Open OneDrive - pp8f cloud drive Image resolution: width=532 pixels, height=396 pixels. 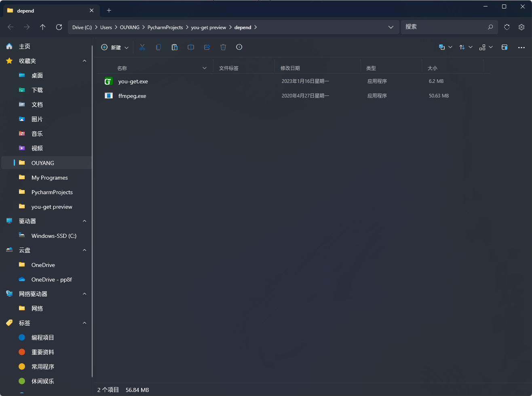coord(47,280)
